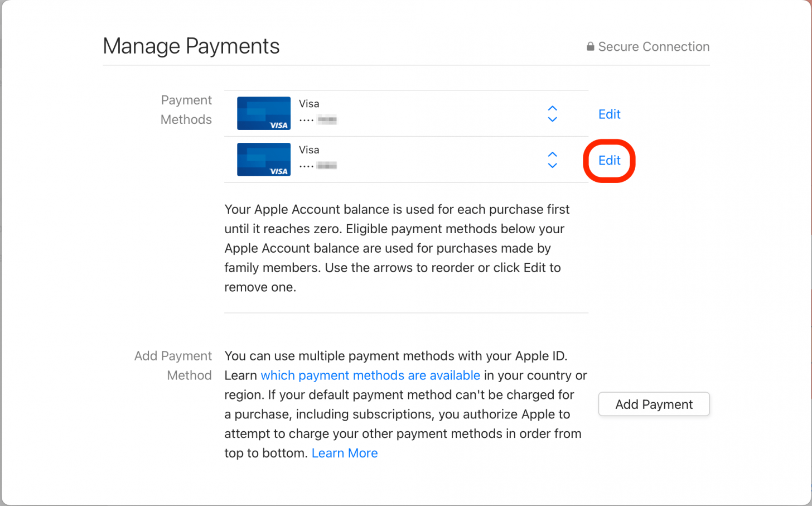This screenshot has height=506, width=812.
Task: Click the Apple Account balance description text
Action: click(397, 248)
